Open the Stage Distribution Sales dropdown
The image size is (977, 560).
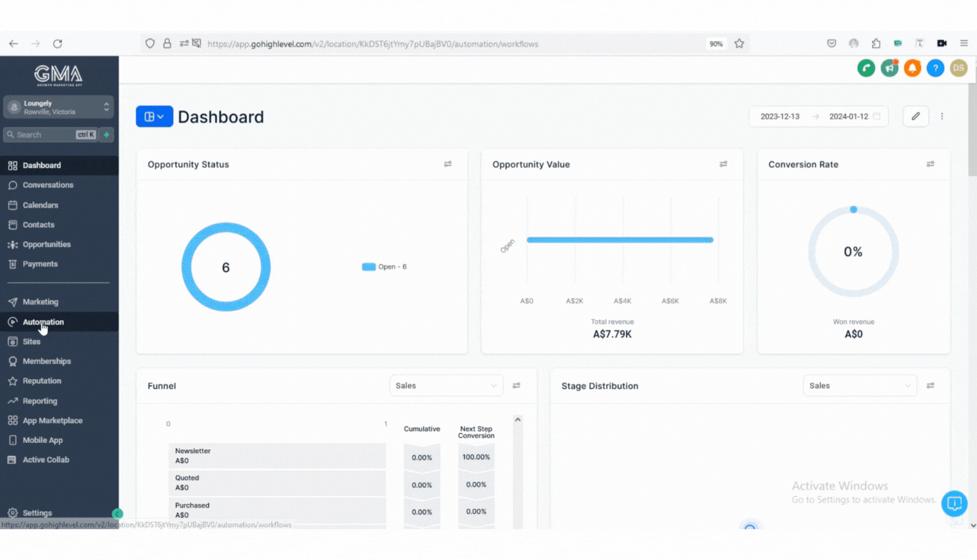tap(859, 386)
